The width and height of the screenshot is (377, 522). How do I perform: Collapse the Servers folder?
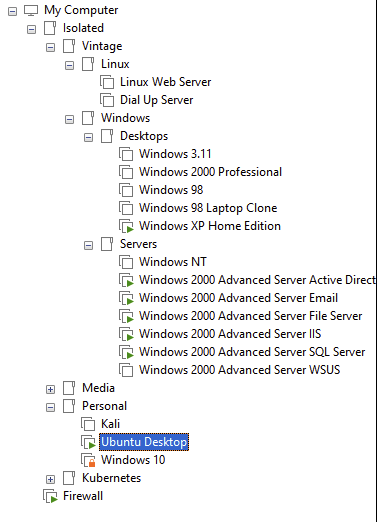coord(88,246)
